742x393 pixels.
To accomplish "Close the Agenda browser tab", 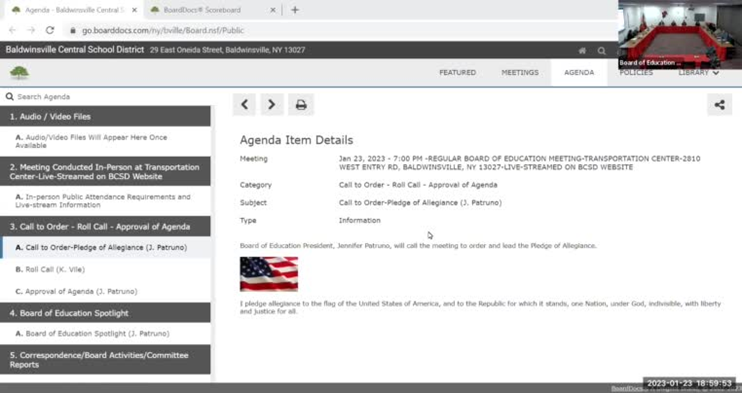I will (x=134, y=10).
